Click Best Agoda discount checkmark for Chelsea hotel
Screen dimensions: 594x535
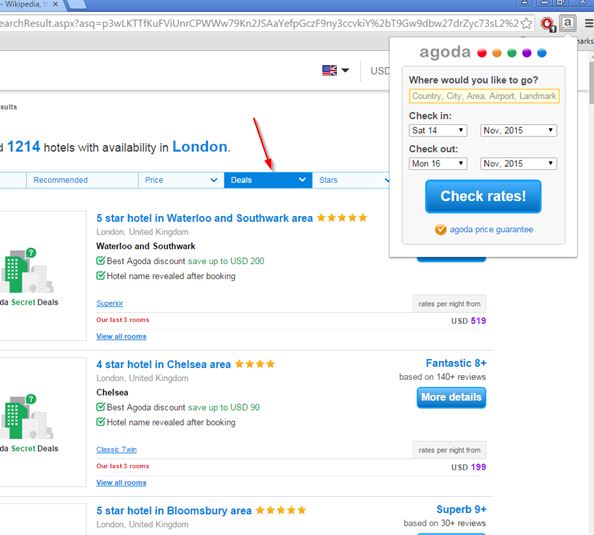point(100,407)
